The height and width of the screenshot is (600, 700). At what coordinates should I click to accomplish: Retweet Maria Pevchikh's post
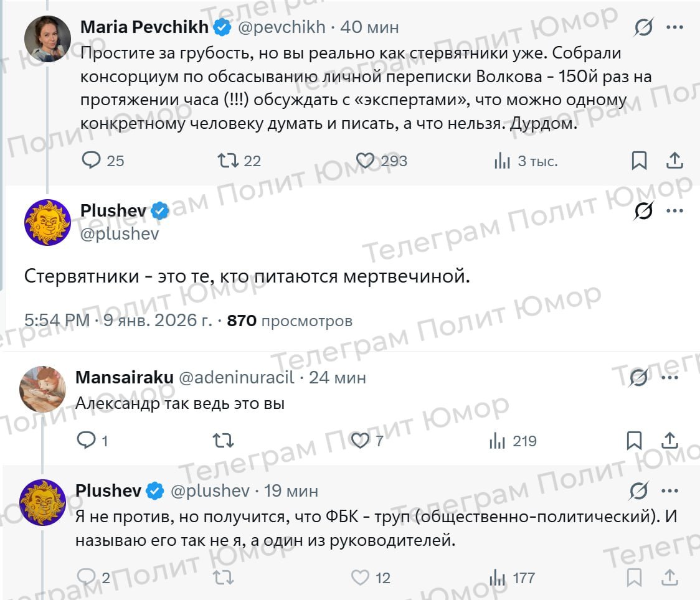229,161
